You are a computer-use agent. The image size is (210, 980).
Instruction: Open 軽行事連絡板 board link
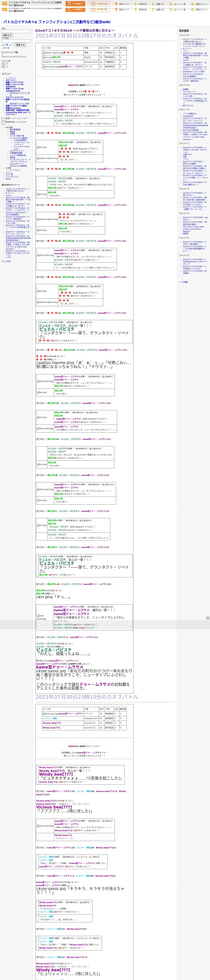click(15, 129)
